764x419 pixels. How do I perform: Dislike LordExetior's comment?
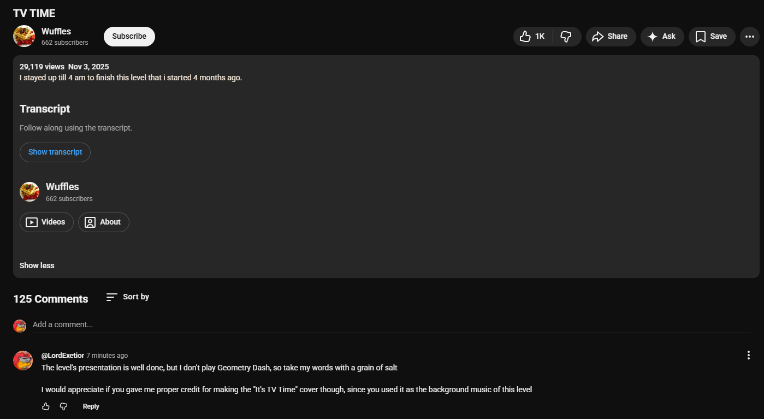coord(63,406)
